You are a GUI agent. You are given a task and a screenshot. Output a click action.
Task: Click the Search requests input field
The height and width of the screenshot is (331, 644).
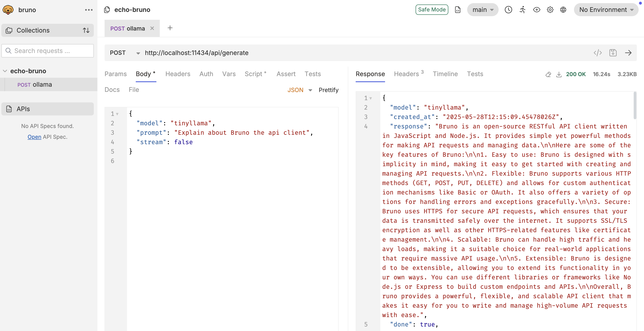tap(48, 51)
